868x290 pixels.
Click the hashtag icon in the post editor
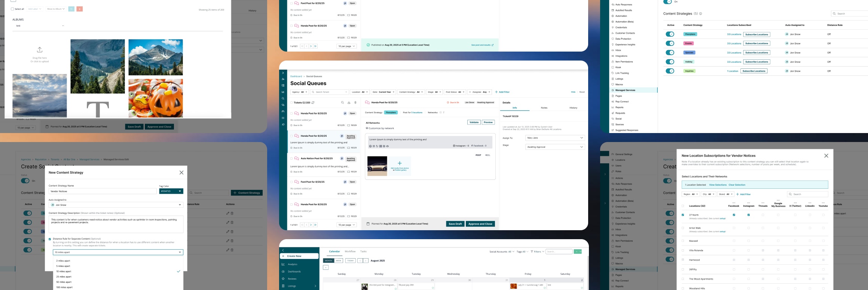point(374,146)
